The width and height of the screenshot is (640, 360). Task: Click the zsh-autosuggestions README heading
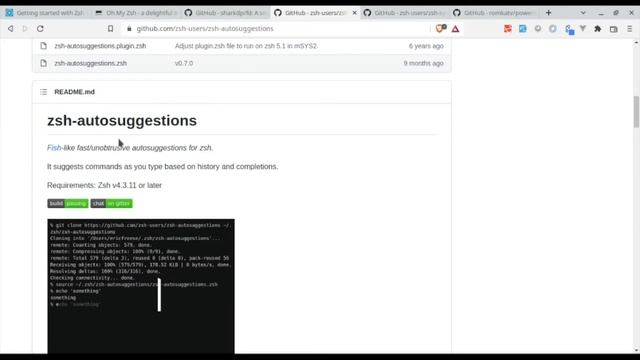(x=122, y=120)
